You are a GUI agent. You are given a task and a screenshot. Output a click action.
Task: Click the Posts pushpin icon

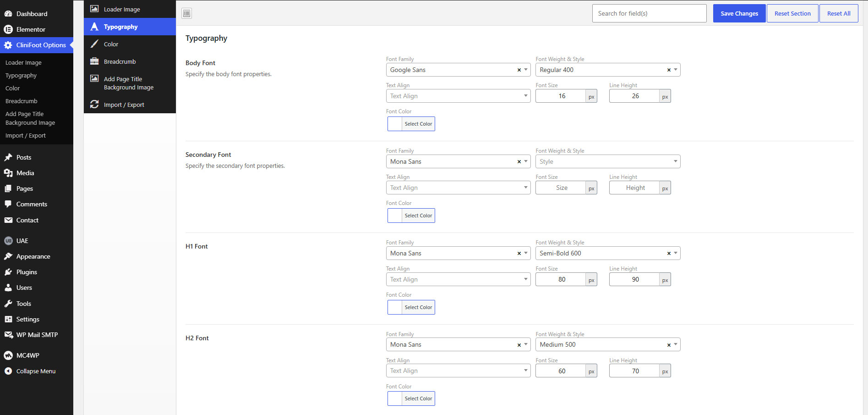pyautogui.click(x=8, y=157)
